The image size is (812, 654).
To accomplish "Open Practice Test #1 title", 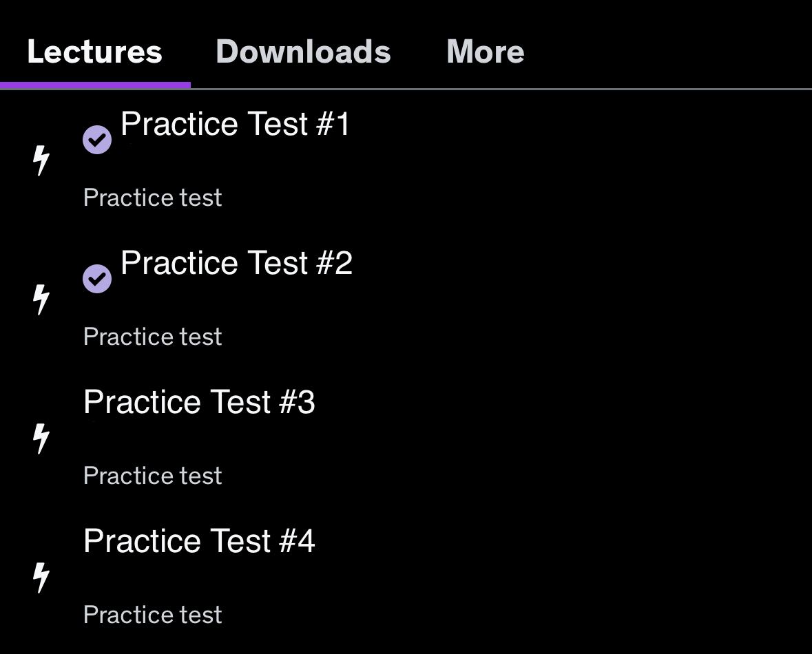I will 236,125.
